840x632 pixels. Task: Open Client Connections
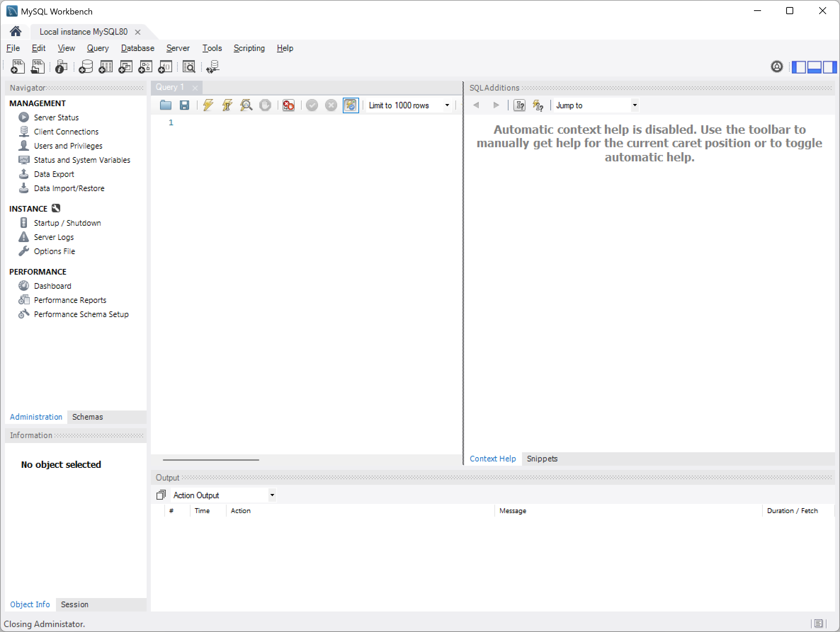(66, 131)
